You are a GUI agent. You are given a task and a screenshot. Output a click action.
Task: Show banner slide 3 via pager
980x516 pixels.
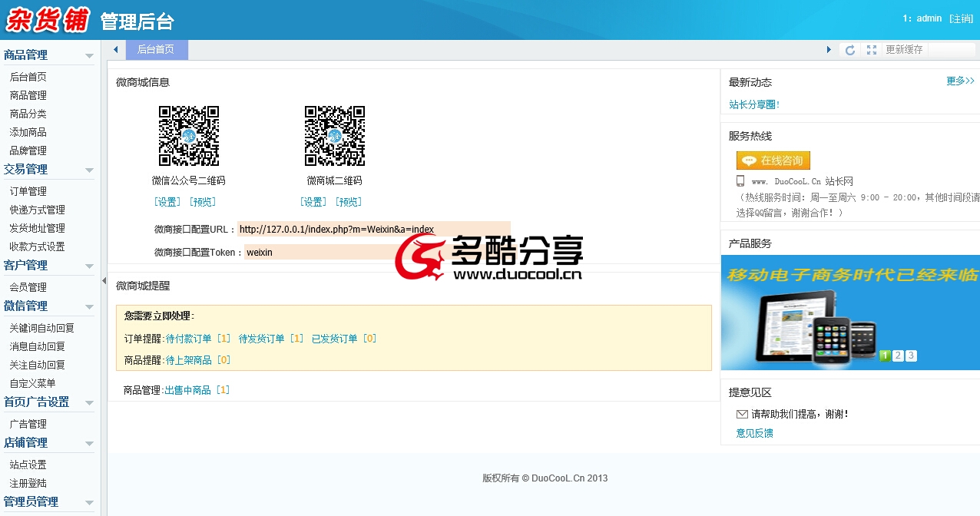(911, 356)
